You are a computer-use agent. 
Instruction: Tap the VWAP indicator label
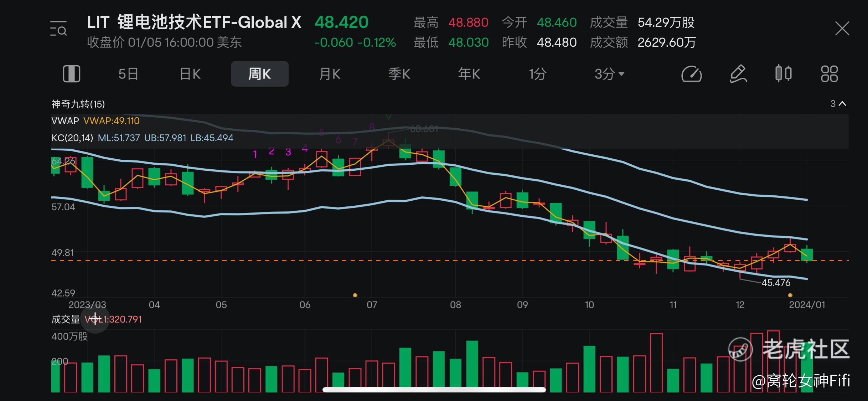click(65, 121)
